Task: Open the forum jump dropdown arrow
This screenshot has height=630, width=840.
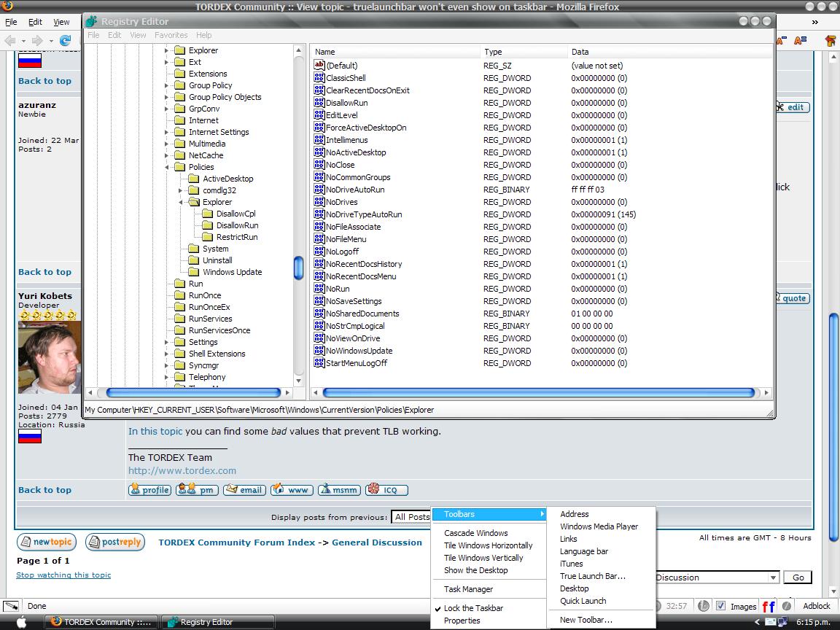Action: pyautogui.click(x=773, y=577)
